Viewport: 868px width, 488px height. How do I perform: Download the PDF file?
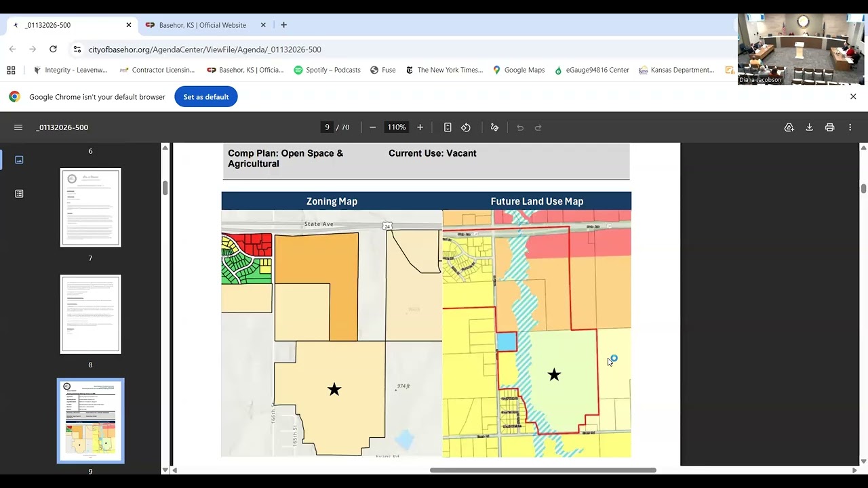(809, 127)
